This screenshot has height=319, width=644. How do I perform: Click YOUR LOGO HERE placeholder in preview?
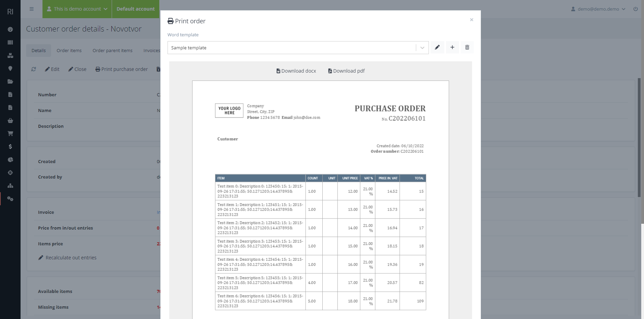point(229,110)
